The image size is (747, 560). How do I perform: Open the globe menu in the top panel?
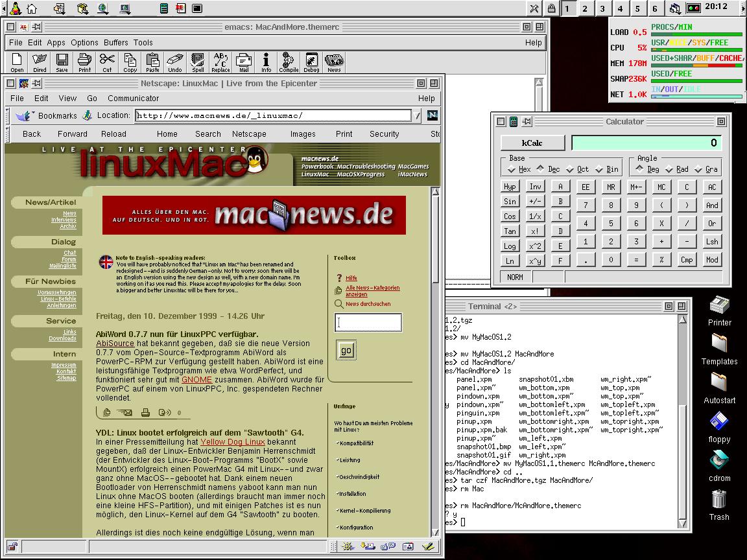103,8
